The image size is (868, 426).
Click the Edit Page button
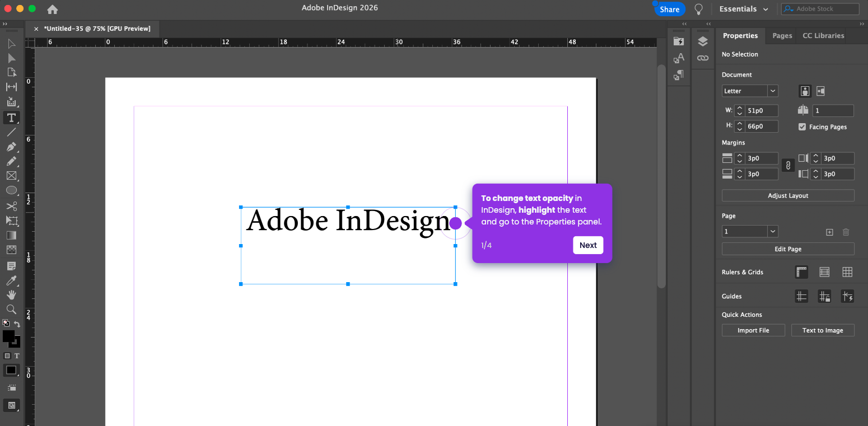click(788, 249)
